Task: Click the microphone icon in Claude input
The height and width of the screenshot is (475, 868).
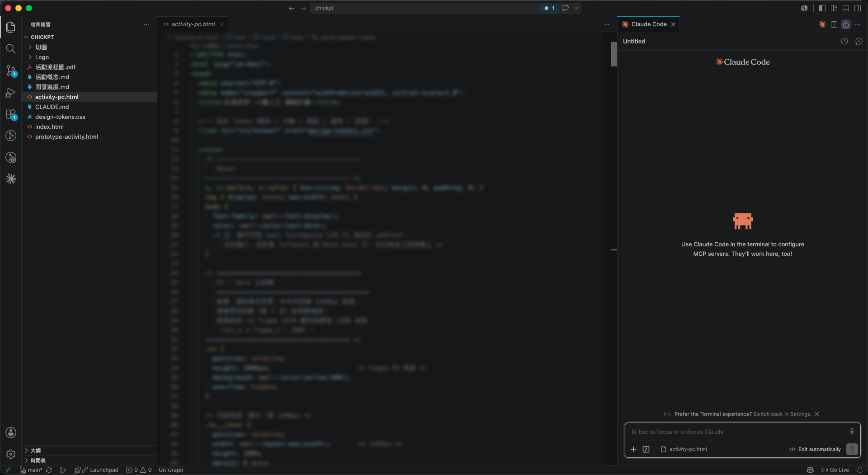Action: [x=852, y=432]
